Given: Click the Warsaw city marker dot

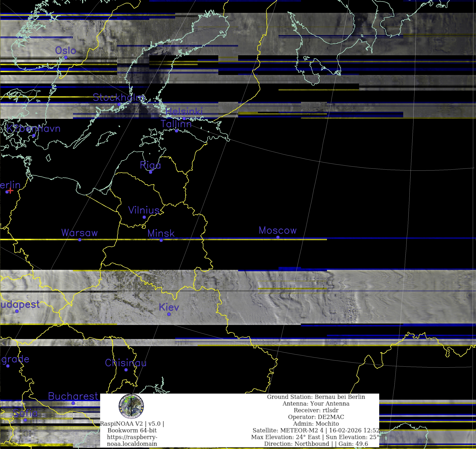Looking at the screenshot, I should click(x=80, y=240).
